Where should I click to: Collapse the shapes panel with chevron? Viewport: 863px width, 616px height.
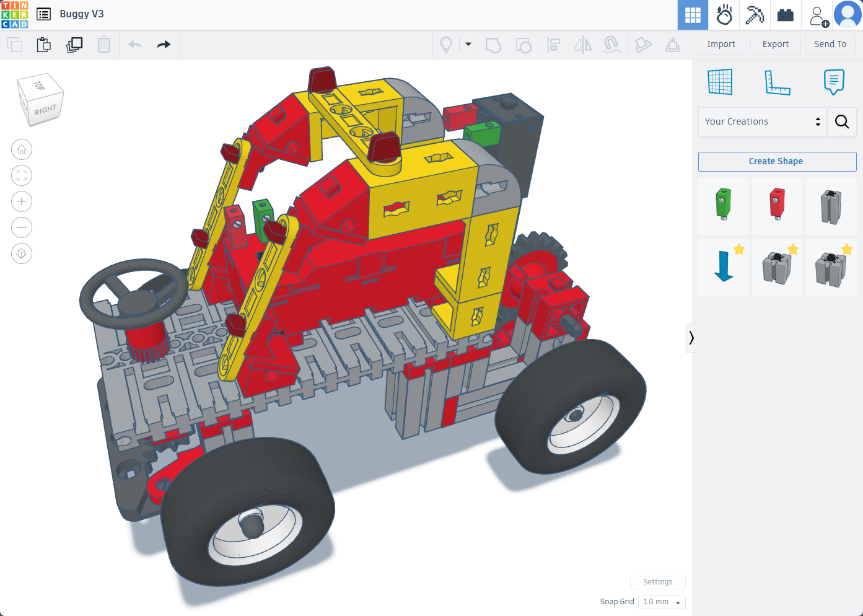point(691,338)
